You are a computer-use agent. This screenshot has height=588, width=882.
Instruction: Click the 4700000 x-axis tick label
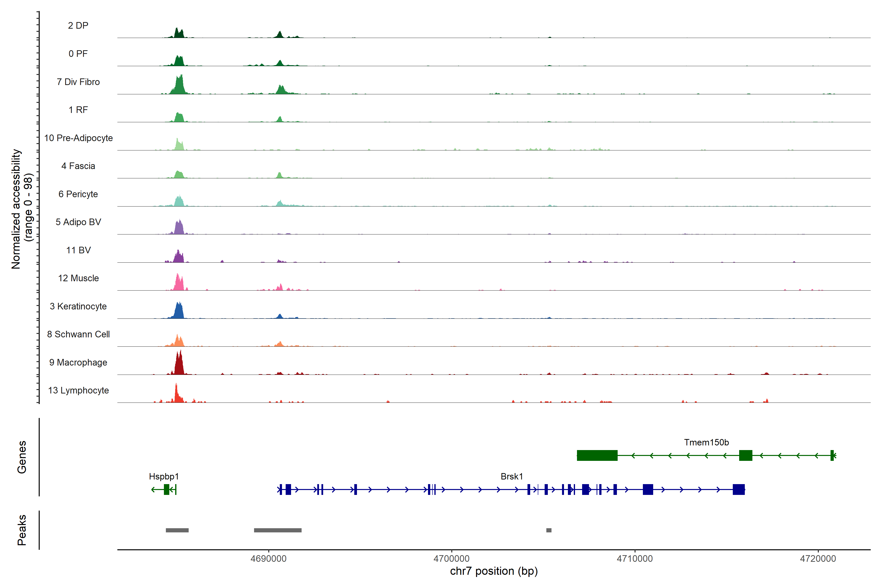pos(452,558)
